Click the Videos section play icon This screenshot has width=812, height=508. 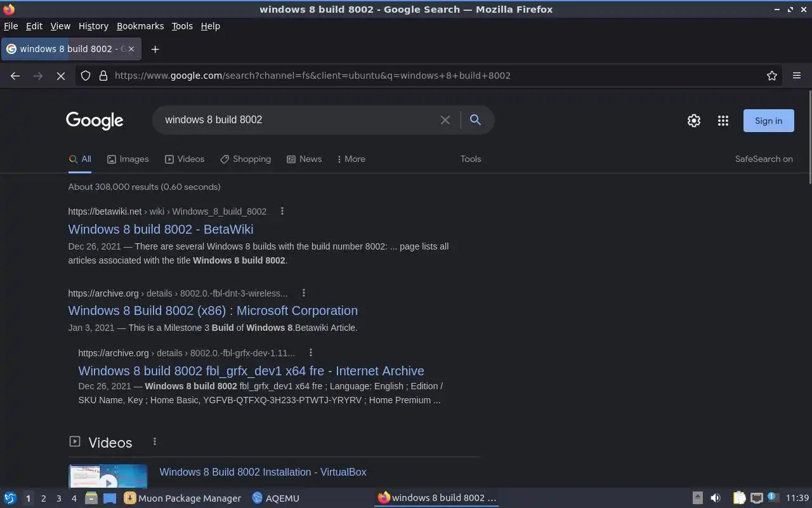click(x=74, y=441)
